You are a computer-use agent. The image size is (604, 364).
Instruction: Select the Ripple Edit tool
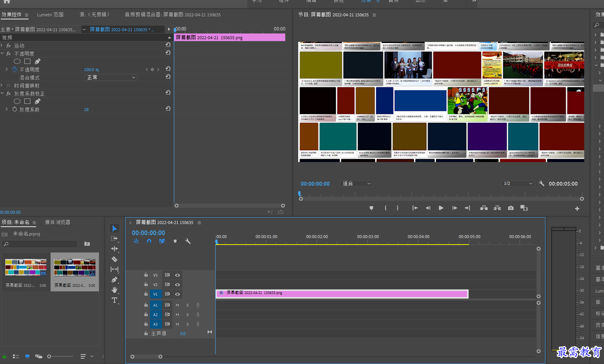(114, 249)
